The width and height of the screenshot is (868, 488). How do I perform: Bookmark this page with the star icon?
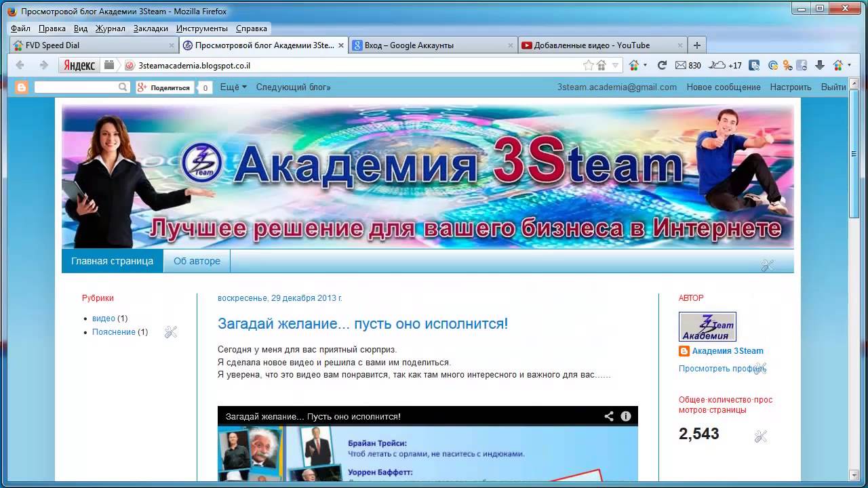(589, 65)
